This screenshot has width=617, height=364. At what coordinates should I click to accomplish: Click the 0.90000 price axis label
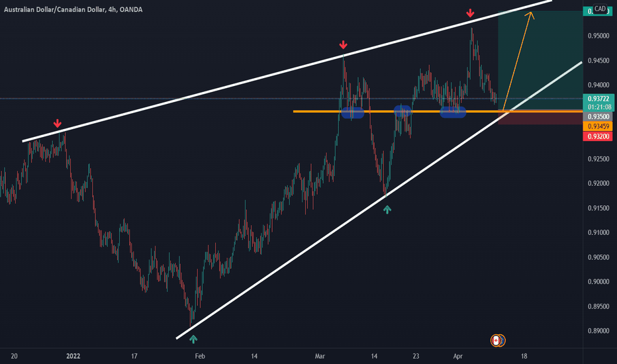click(x=598, y=282)
